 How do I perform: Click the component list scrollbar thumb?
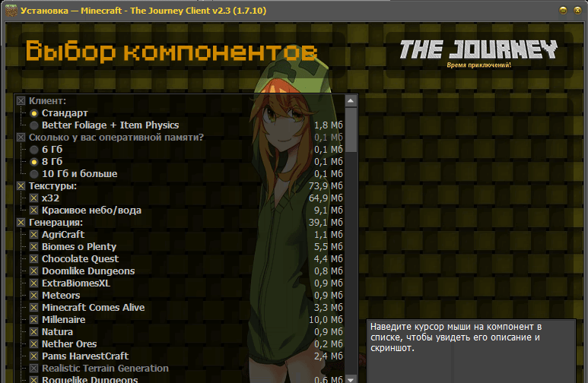point(351,130)
